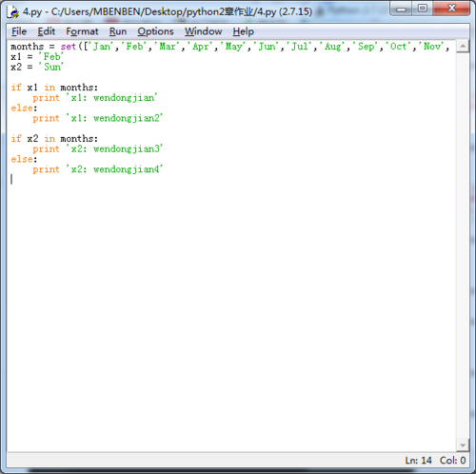
Task: Click the 'set' keyword in months line
Action: click(69, 47)
